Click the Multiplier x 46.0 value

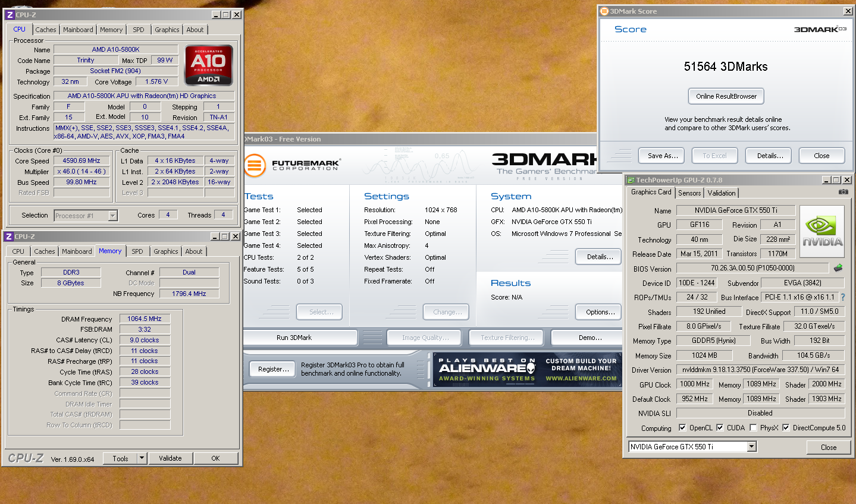pos(81,171)
